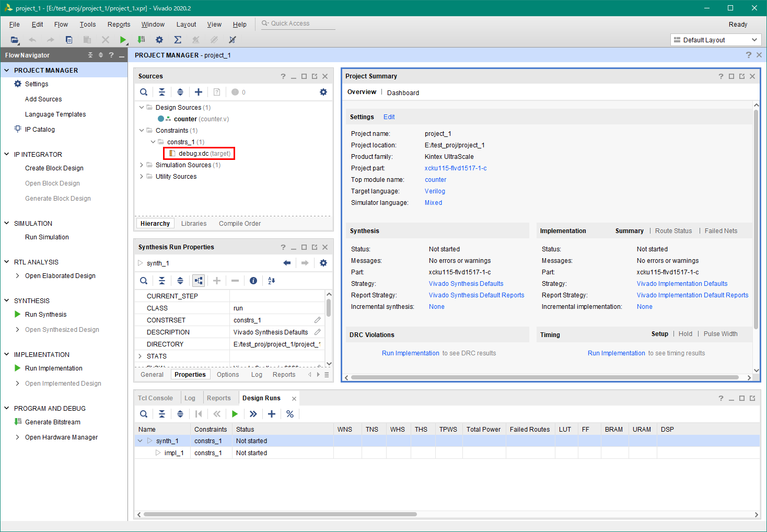
Task: Edit DESCRIPTION value with pencil icon
Action: pyautogui.click(x=318, y=332)
